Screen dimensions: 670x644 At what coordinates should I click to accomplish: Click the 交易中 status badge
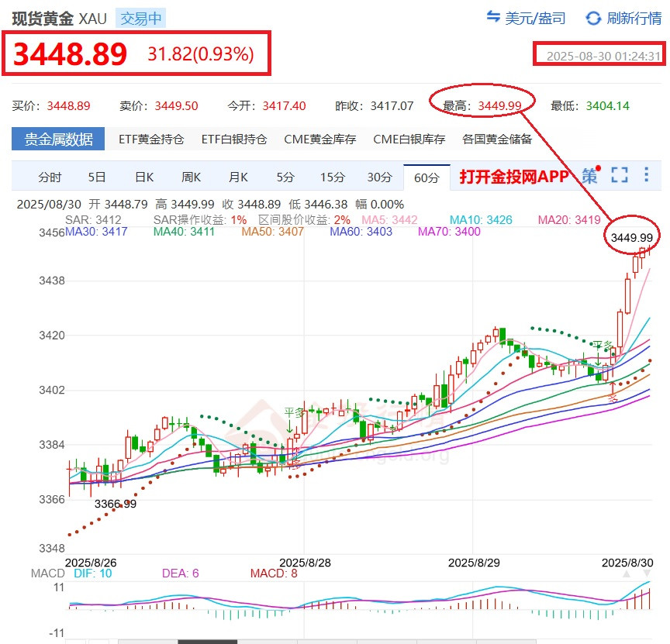(x=141, y=17)
